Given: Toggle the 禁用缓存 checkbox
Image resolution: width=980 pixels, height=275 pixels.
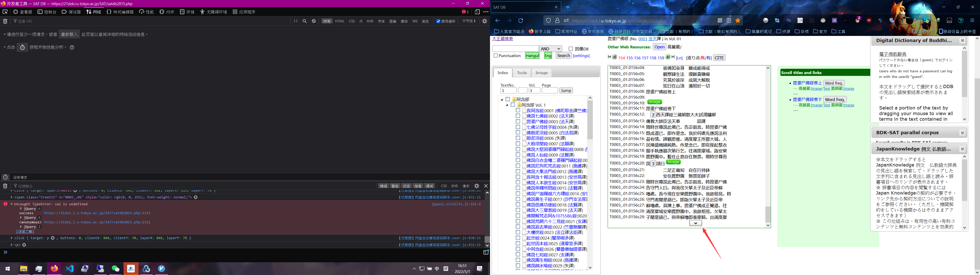Looking at the screenshot, I should (x=438, y=21).
